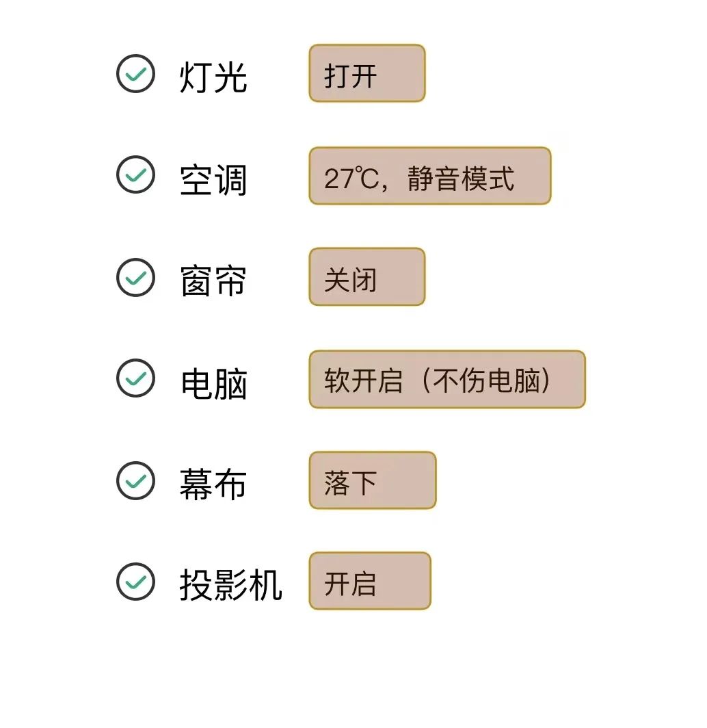Click the 投影机 item label

[230, 585]
